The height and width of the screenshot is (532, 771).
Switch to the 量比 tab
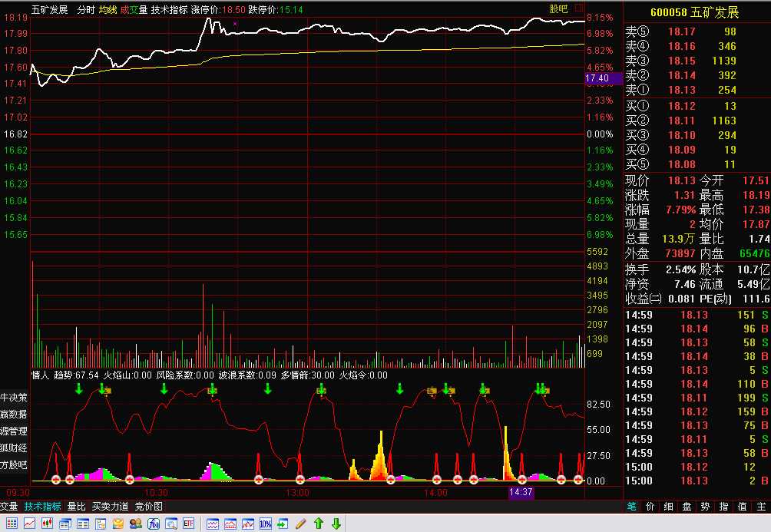click(x=76, y=507)
